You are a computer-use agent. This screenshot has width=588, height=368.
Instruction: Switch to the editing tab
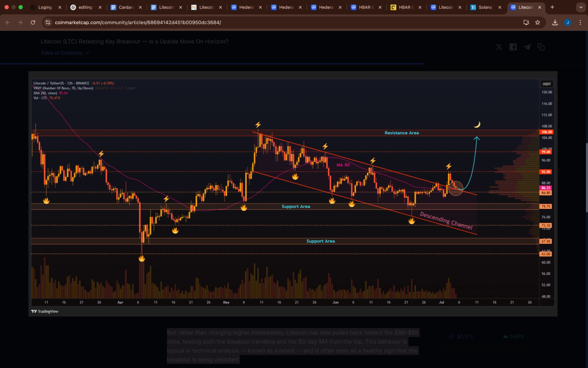(x=85, y=7)
